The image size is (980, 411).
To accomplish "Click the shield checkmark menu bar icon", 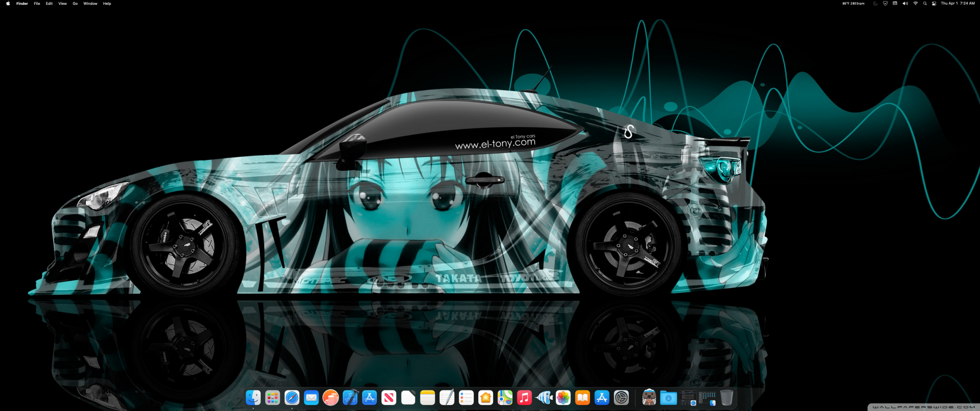I will (x=885, y=3).
